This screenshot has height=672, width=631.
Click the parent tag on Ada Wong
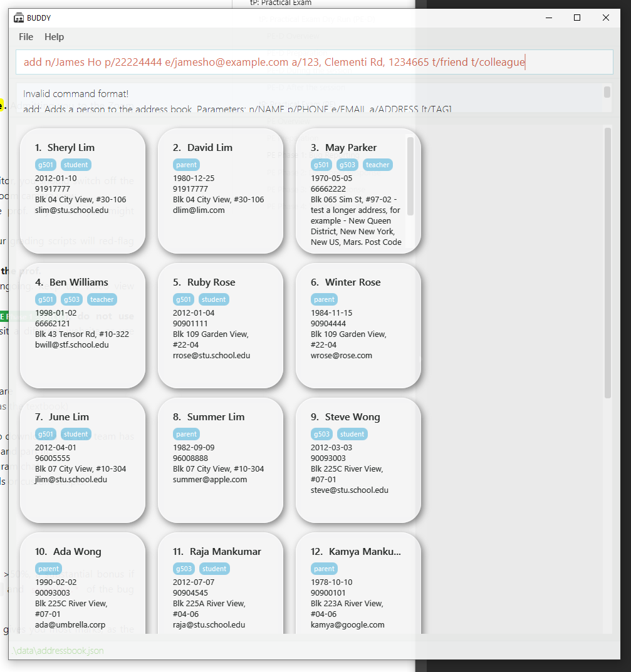tap(48, 568)
